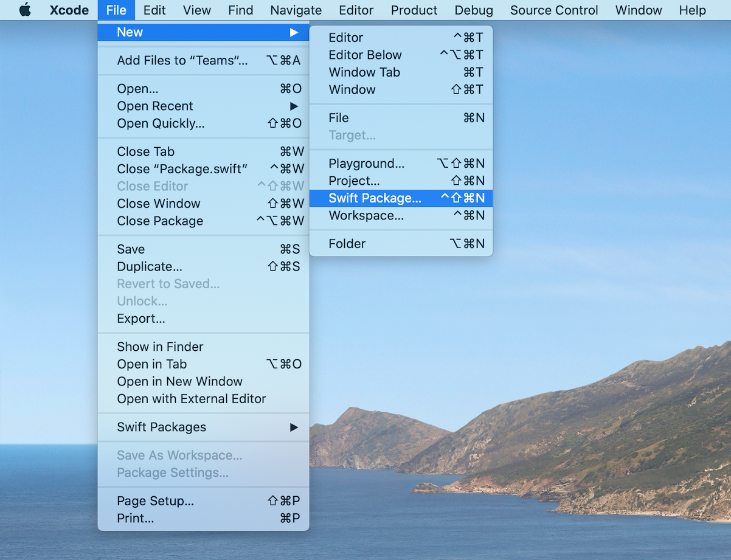Select Playground… in the New submenu
This screenshot has width=731, height=560.
366,164
